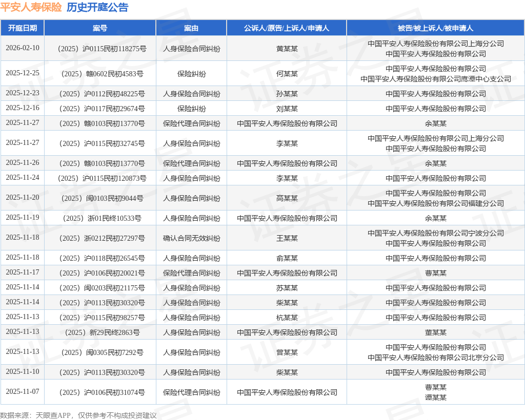Screen dimensions: 525x420
Task: Click plaintiff 黄某某
Action: [x=287, y=49]
